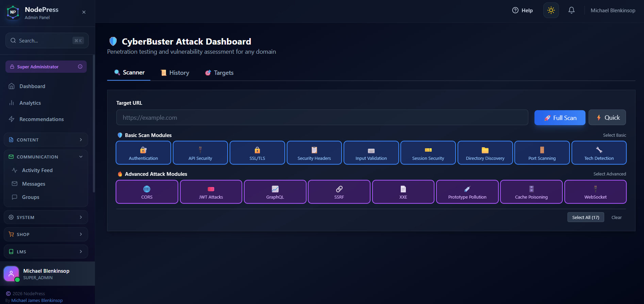This screenshot has width=644, height=304.
Task: Open Recommendations in sidebar
Action: pos(42,119)
